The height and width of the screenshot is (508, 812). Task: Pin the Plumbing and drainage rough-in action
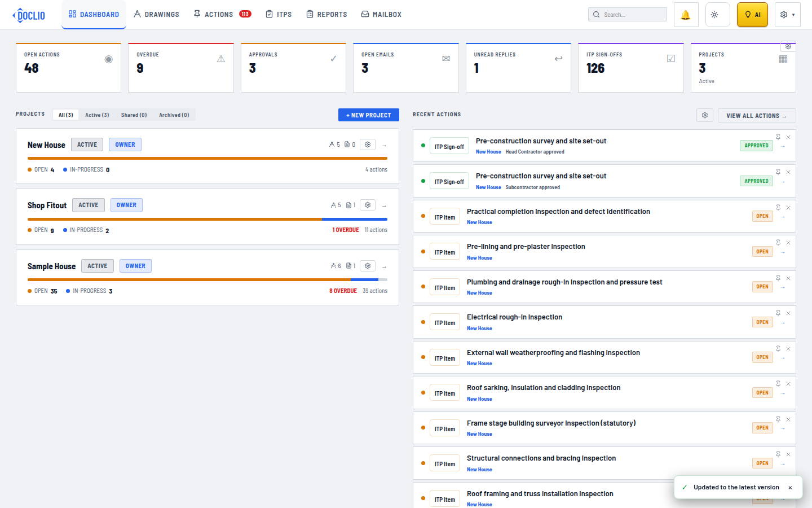point(778,278)
